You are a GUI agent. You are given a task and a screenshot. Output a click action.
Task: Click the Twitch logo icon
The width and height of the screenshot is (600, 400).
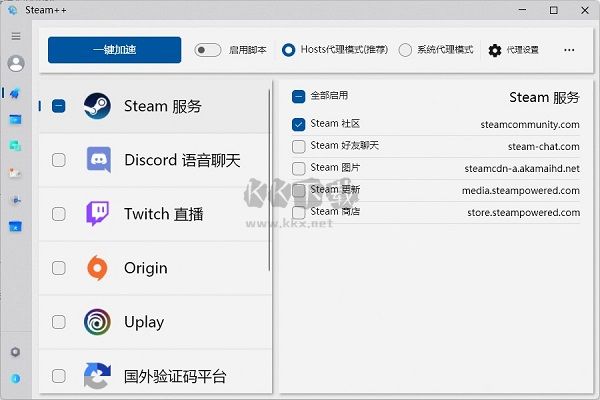97,213
